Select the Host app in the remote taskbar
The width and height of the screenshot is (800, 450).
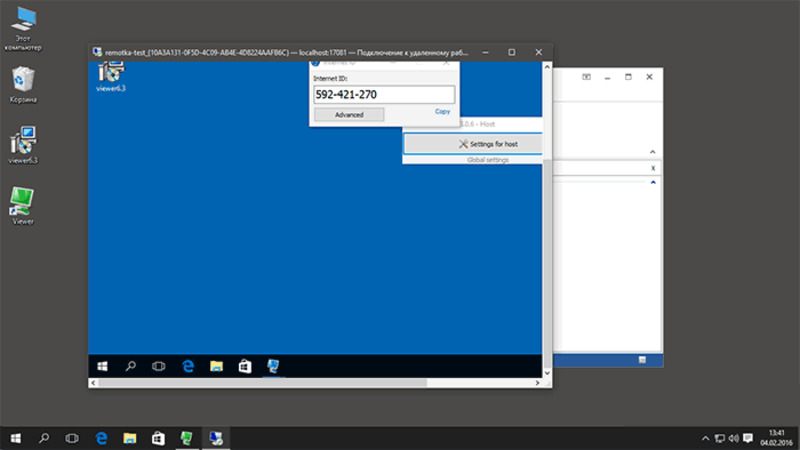273,366
